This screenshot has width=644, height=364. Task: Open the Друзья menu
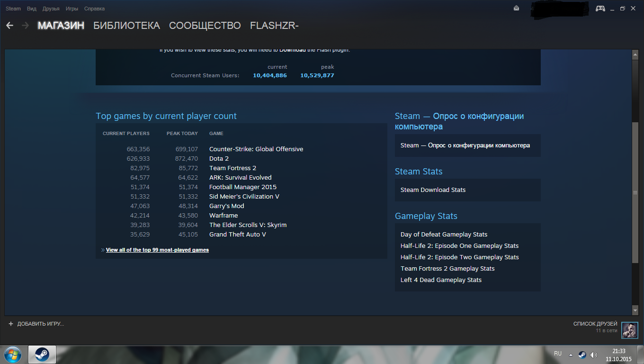51,9
